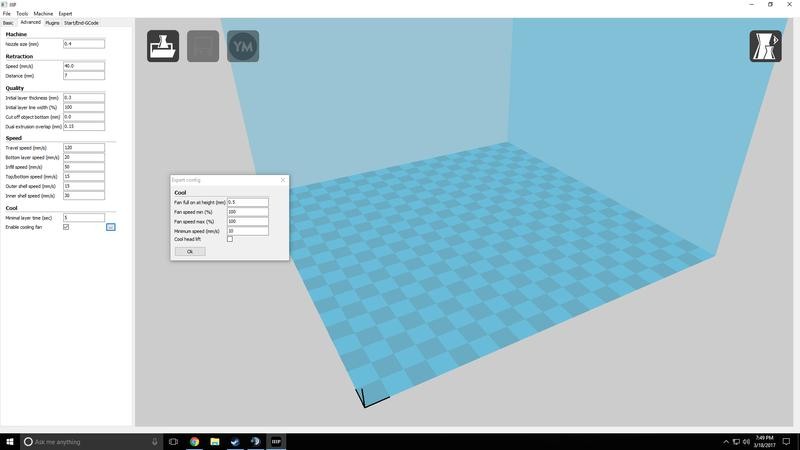Open the Expert menu
The image size is (800, 450).
[65, 13]
